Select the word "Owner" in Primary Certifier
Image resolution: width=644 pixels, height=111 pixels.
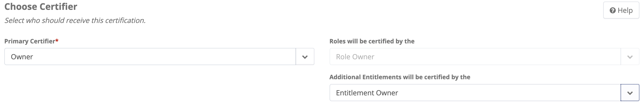click(22, 57)
